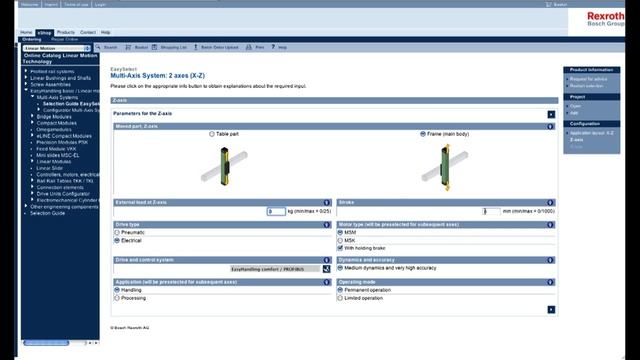
Task: Click the Basket cart icon in toolbar
Action: coord(128,47)
